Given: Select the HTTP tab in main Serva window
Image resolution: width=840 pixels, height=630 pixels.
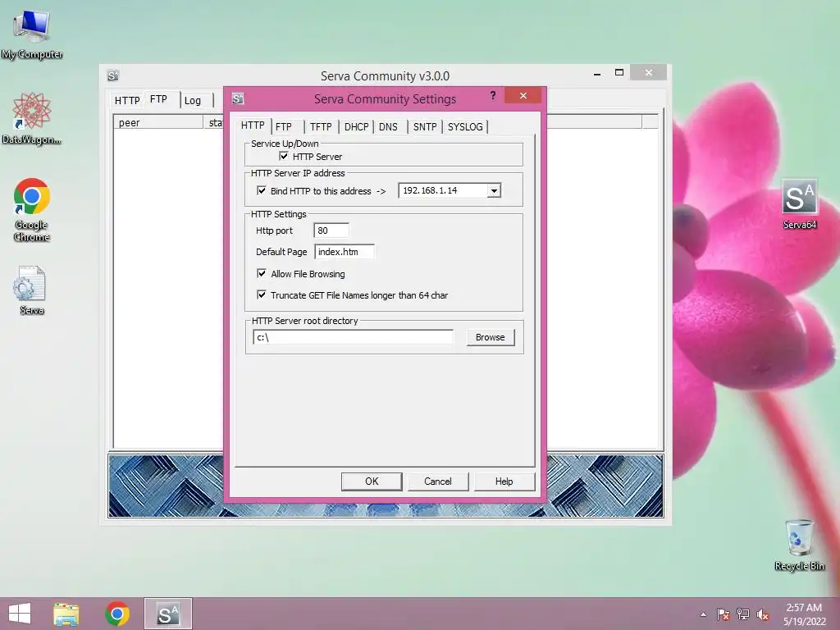Looking at the screenshot, I should 127,100.
